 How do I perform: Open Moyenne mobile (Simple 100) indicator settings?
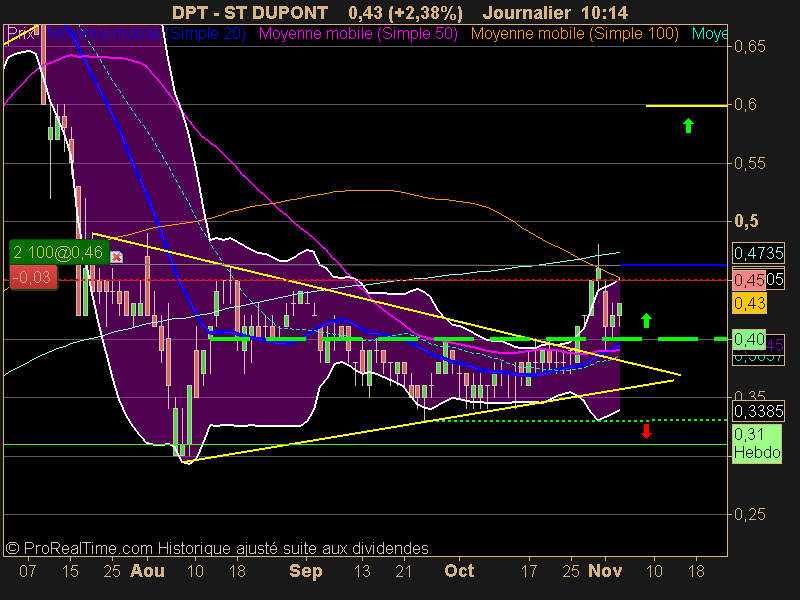(574, 34)
